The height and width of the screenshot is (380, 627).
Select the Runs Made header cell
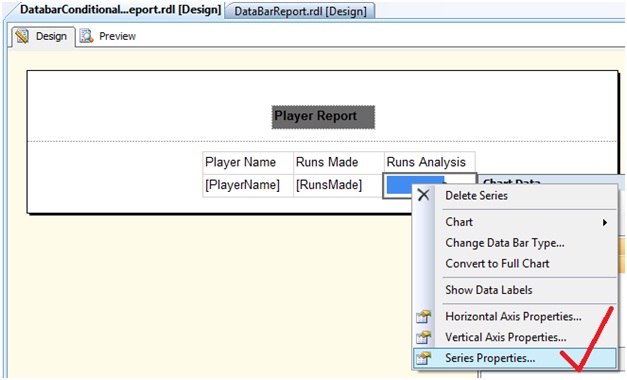point(339,162)
